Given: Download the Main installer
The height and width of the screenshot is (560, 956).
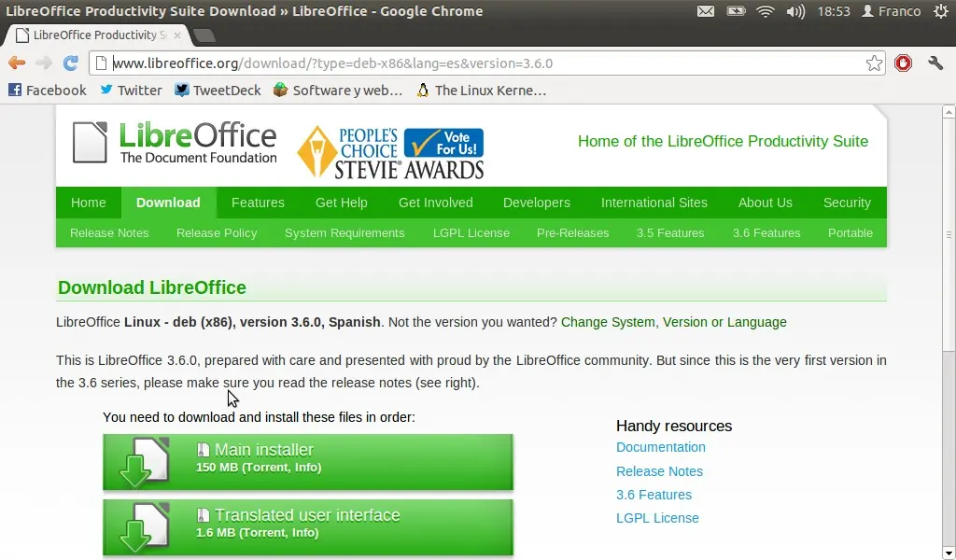Looking at the screenshot, I should tap(308, 462).
